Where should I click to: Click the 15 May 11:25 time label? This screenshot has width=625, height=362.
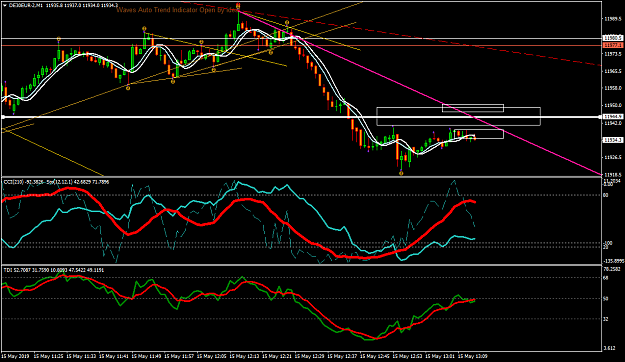[x=48, y=356]
